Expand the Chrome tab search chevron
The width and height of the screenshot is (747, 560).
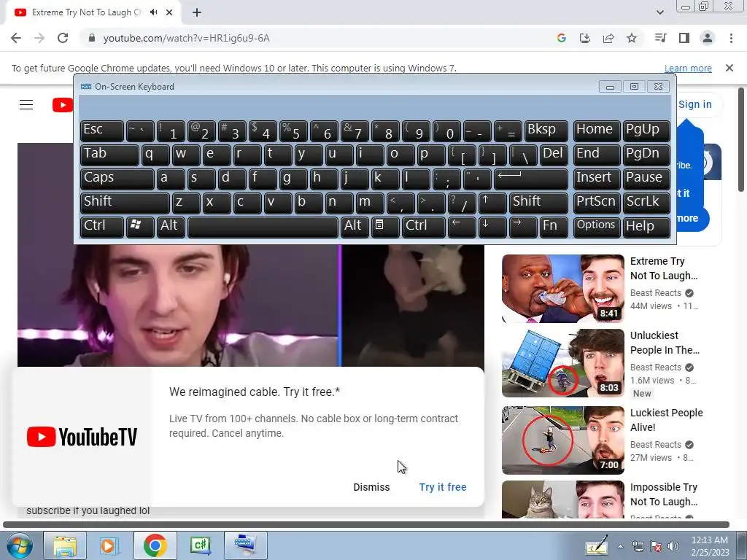coord(659,12)
